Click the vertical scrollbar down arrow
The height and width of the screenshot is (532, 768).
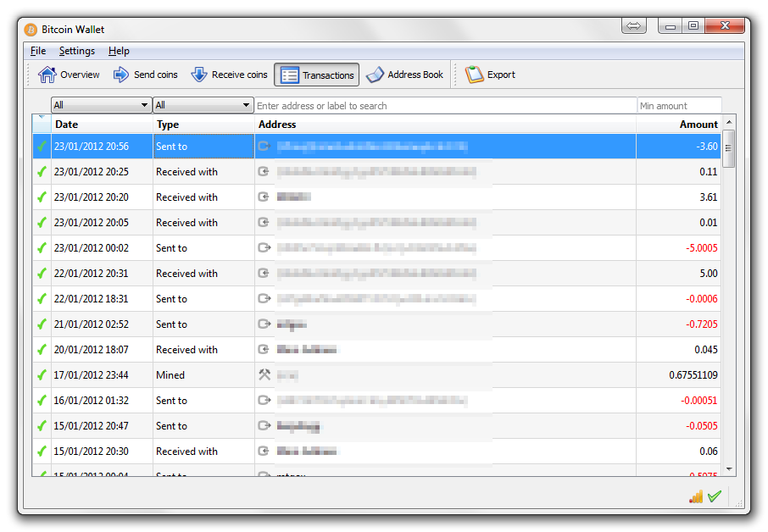tap(729, 469)
